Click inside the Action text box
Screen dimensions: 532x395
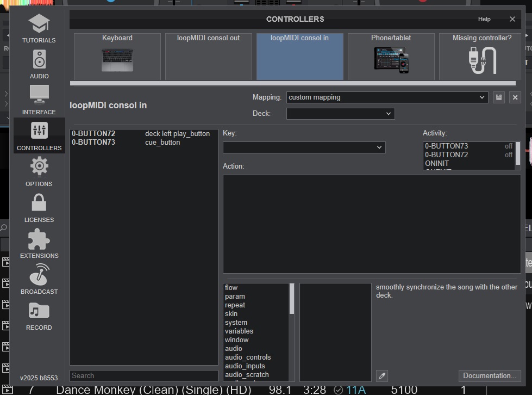point(372,224)
